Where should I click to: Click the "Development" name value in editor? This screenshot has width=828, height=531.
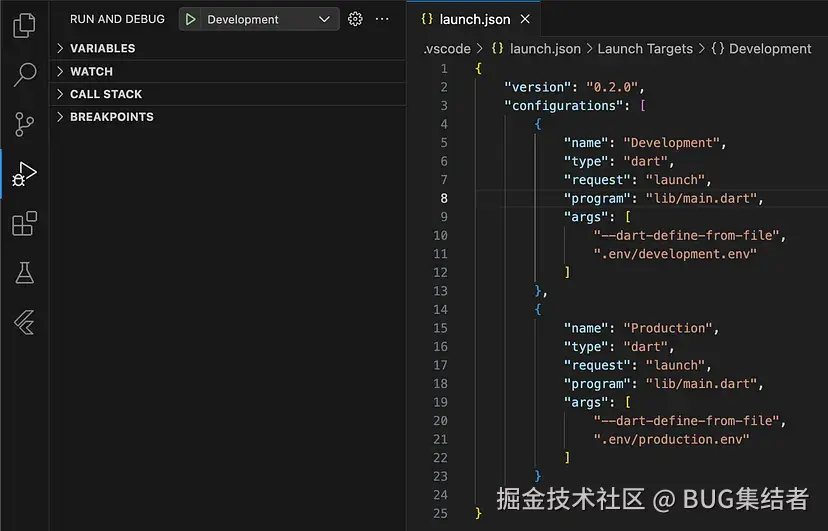[x=672, y=143]
